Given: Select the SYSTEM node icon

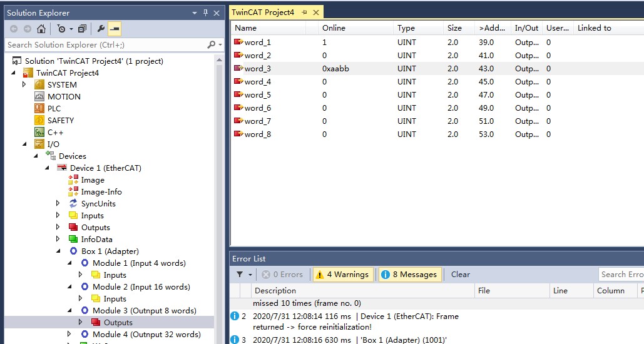Looking at the screenshot, I should (39, 84).
